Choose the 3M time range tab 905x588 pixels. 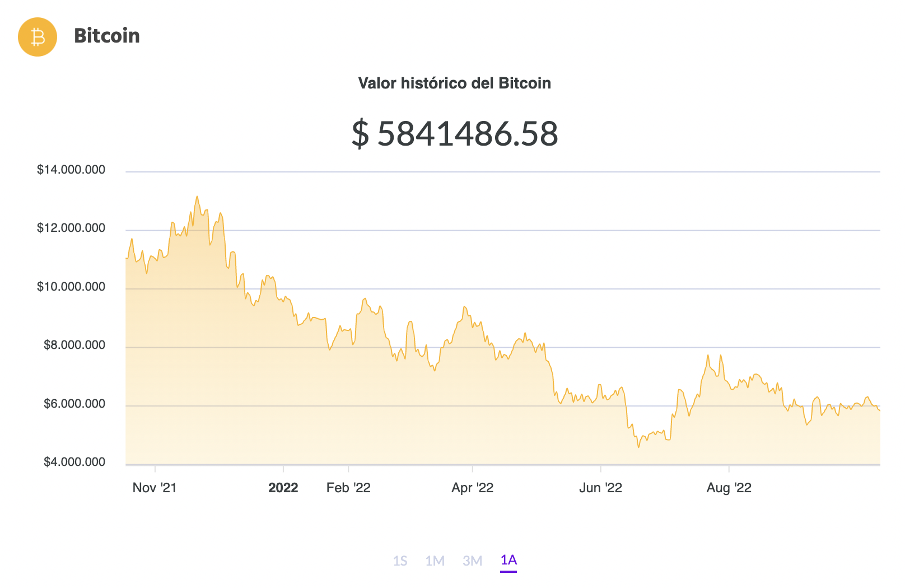click(472, 561)
